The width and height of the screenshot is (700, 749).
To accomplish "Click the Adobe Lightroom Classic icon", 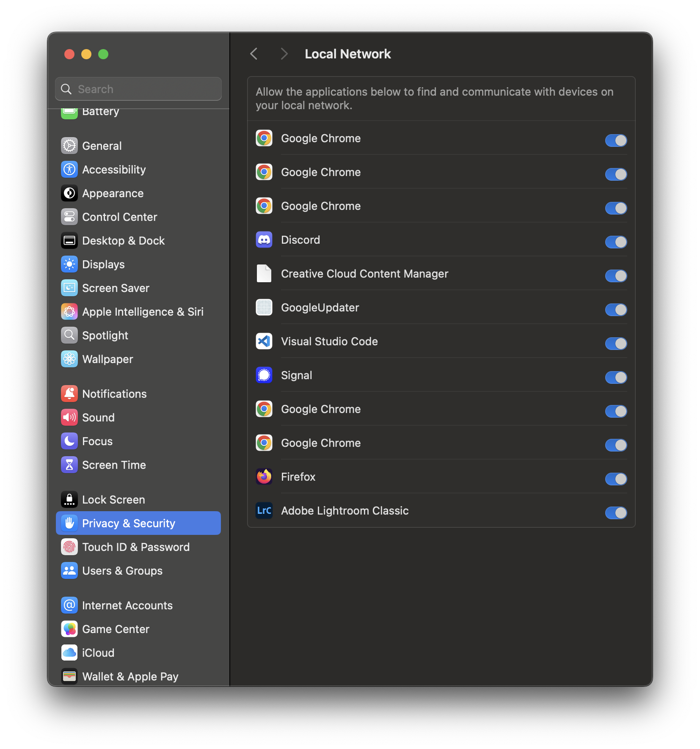I will tap(264, 511).
